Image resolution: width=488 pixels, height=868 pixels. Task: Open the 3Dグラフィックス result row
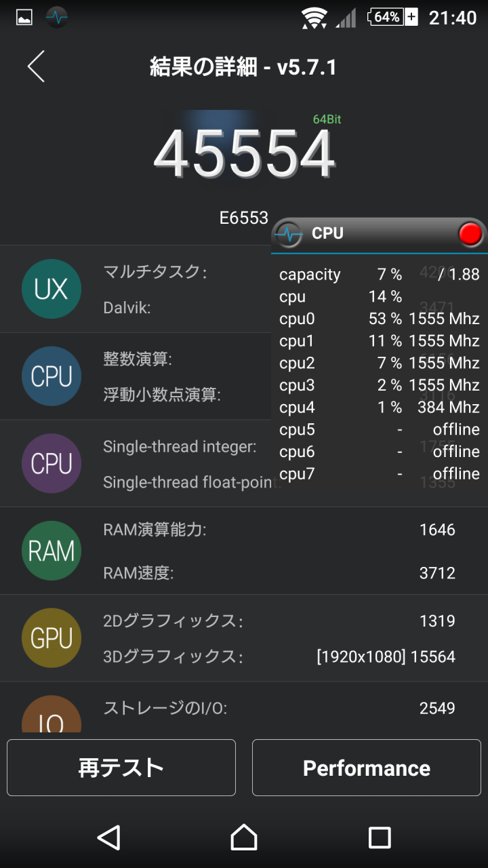pos(278,656)
